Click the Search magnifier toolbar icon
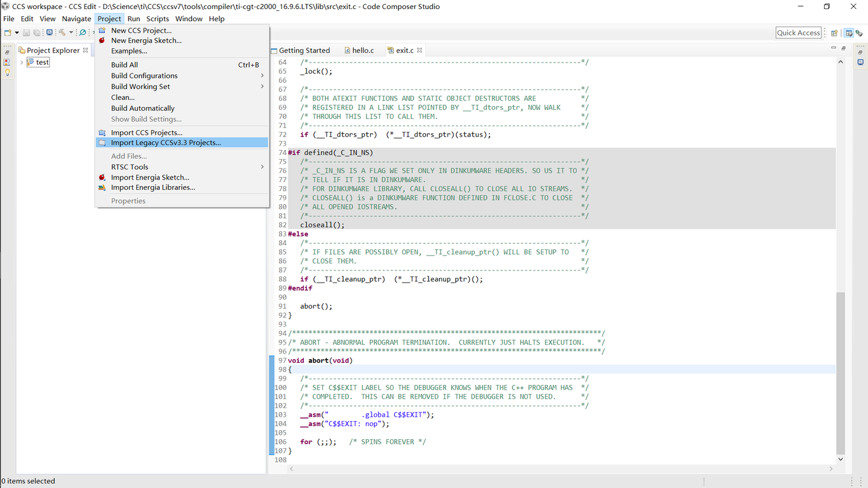 tap(83, 33)
